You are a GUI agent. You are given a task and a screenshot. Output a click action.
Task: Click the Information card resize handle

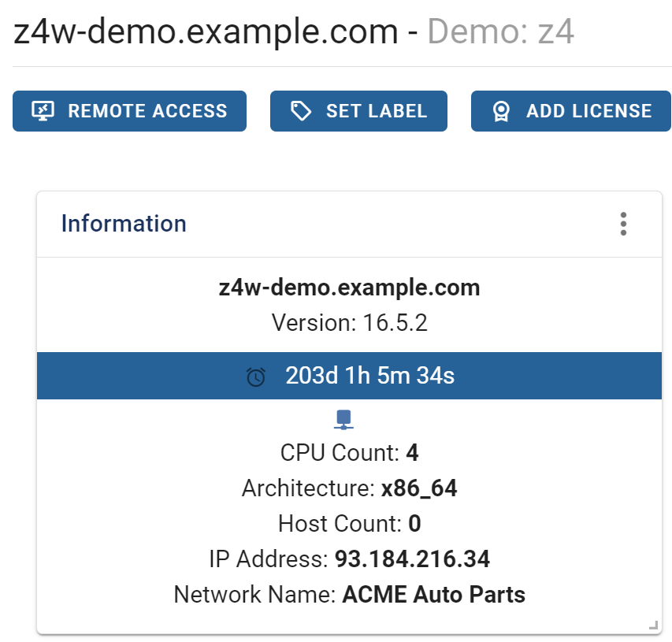pos(653,625)
